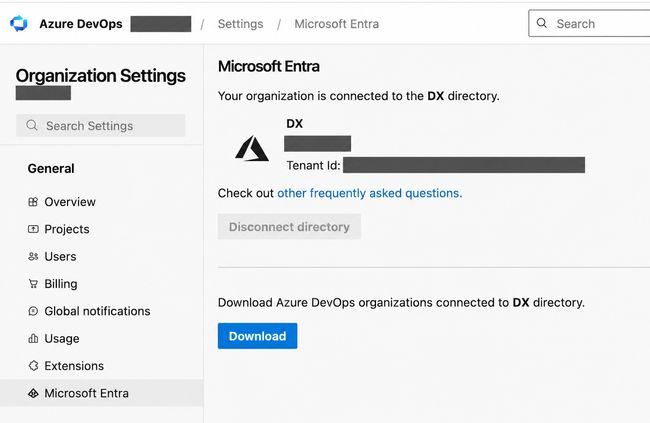650x423 pixels.
Task: Click the magnifier icon in Search Settings
Action: point(32,125)
